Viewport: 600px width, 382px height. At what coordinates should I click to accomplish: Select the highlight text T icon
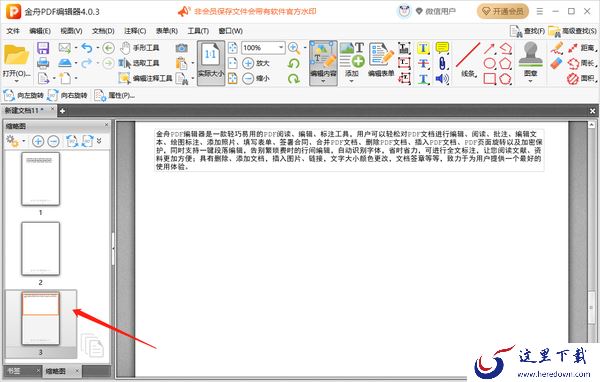click(x=423, y=48)
